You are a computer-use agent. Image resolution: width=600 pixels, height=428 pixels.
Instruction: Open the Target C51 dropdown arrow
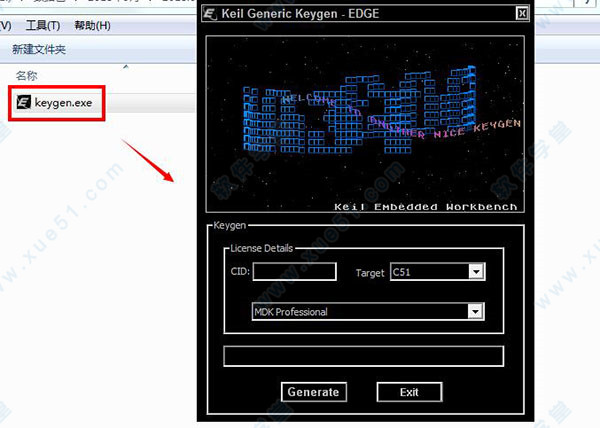476,272
